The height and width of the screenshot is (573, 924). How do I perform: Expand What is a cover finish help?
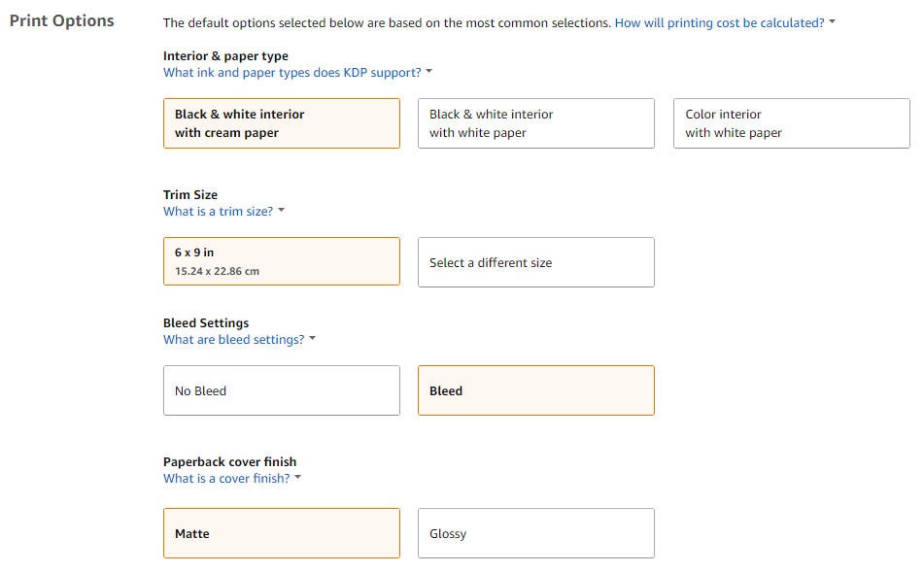(226, 479)
